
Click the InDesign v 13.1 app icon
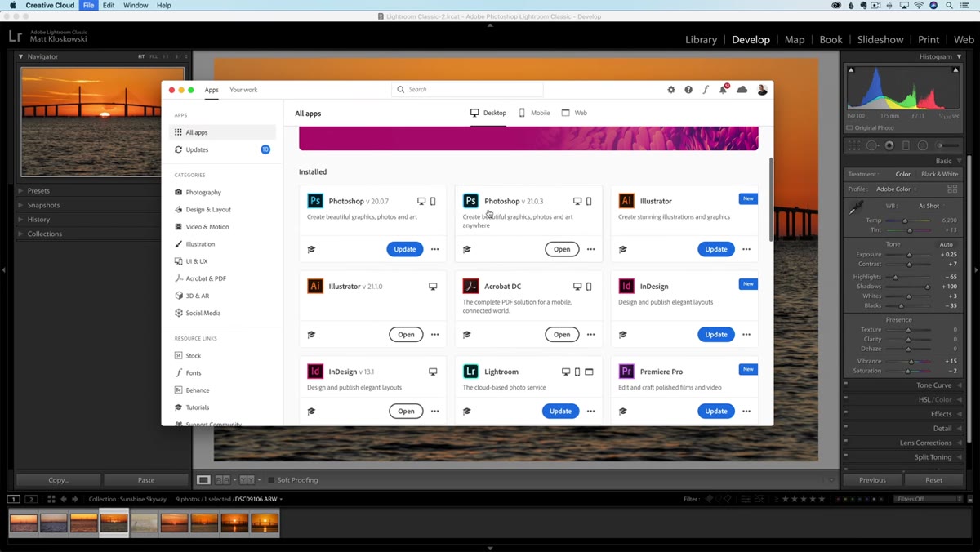coord(315,372)
